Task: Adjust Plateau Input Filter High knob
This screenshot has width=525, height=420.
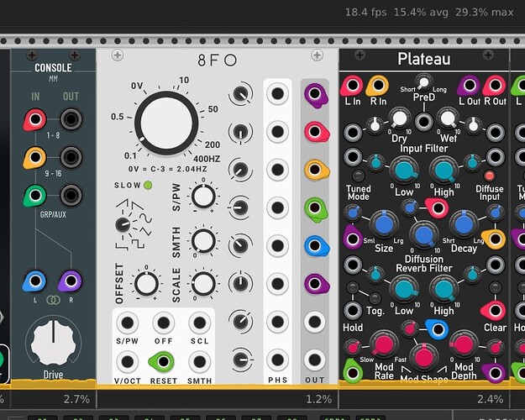Action: click(444, 171)
